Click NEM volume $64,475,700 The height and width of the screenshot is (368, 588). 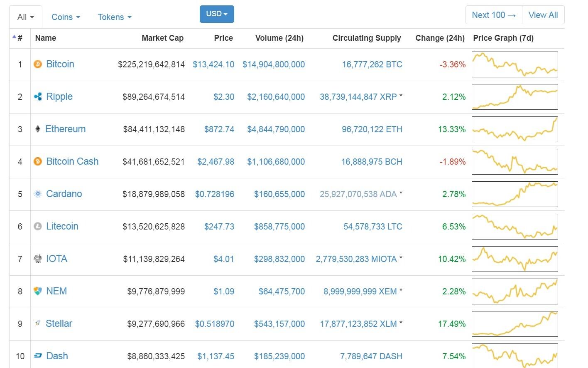(282, 291)
